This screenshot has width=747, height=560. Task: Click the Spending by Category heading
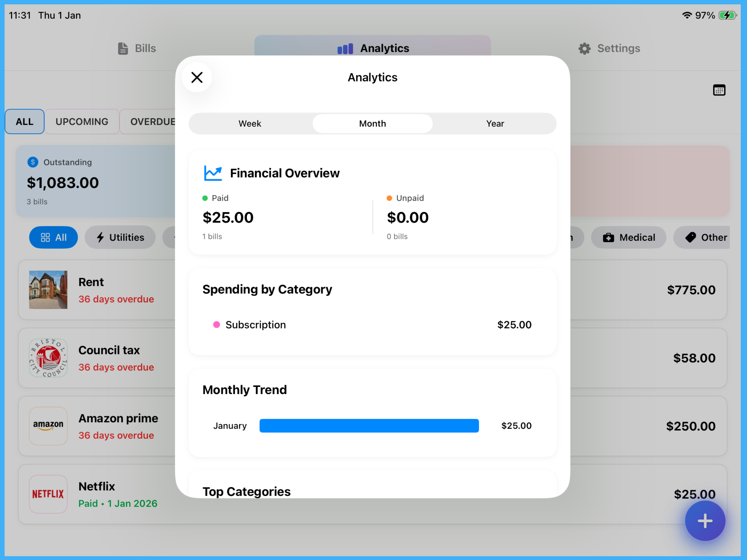[x=267, y=289]
